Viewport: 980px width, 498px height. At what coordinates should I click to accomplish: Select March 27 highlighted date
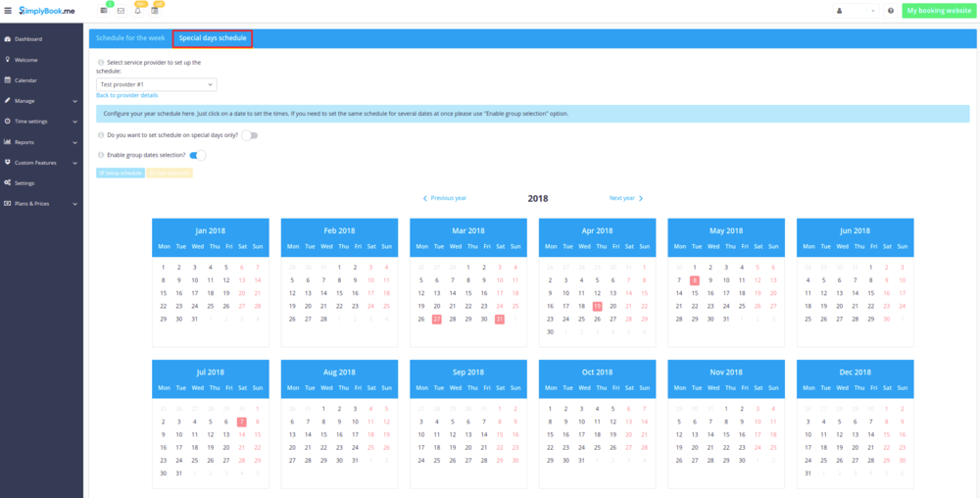point(437,319)
